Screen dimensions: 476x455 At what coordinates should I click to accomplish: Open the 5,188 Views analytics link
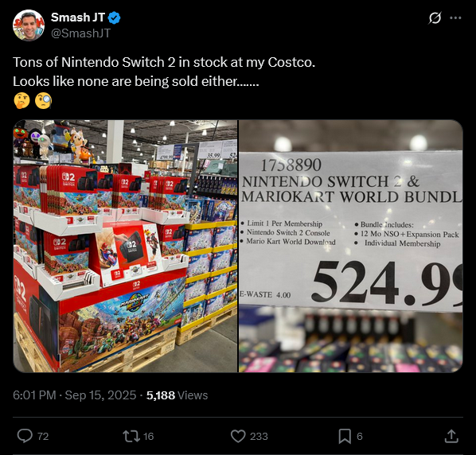177,395
